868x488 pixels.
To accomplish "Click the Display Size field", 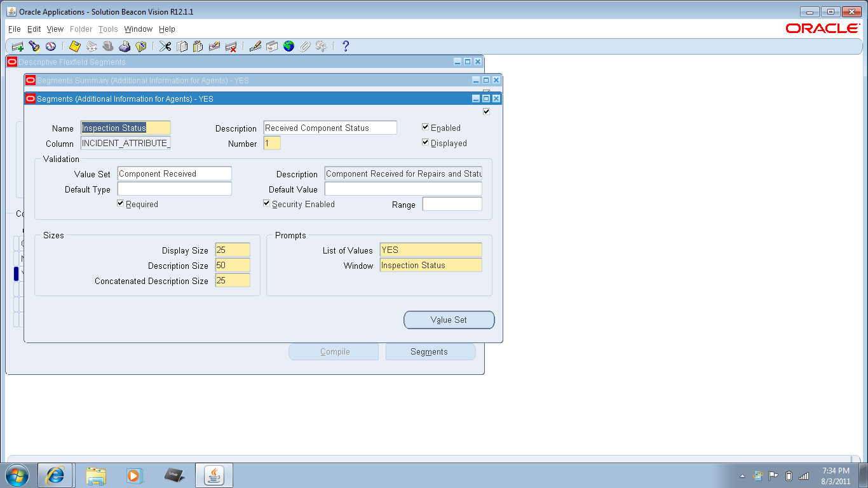I will (x=233, y=250).
